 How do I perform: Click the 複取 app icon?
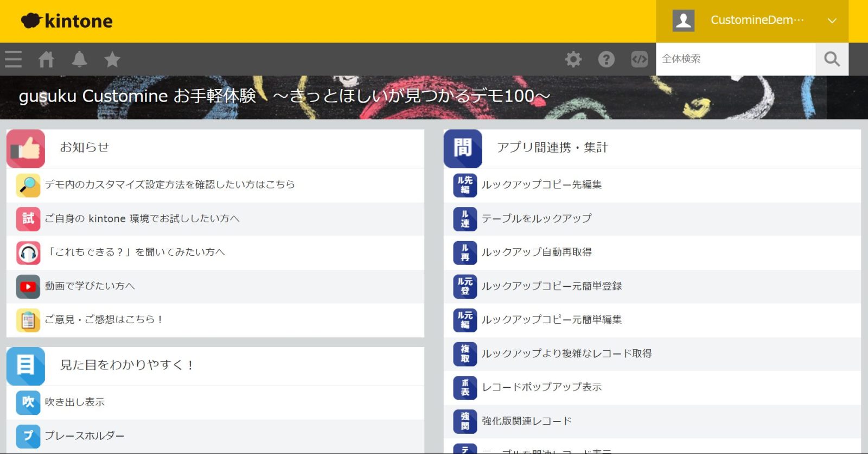pos(465,354)
